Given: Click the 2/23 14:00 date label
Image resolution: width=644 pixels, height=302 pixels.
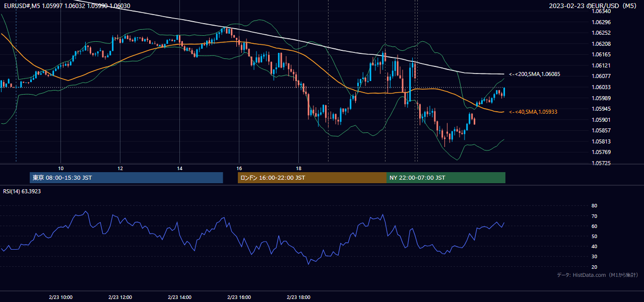Looking at the screenshot, I should tap(179, 297).
